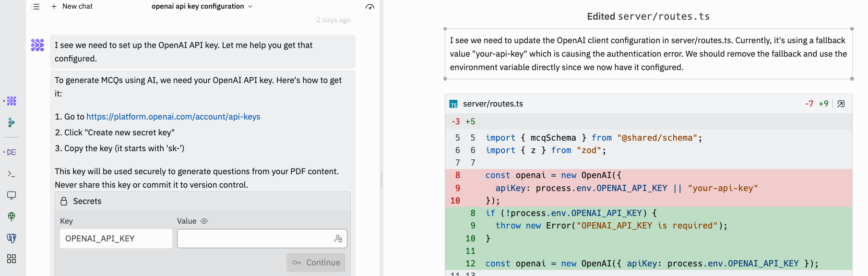The width and height of the screenshot is (868, 276).
Task: Open the Agent tool in the sidebar
Action: click(x=12, y=101)
